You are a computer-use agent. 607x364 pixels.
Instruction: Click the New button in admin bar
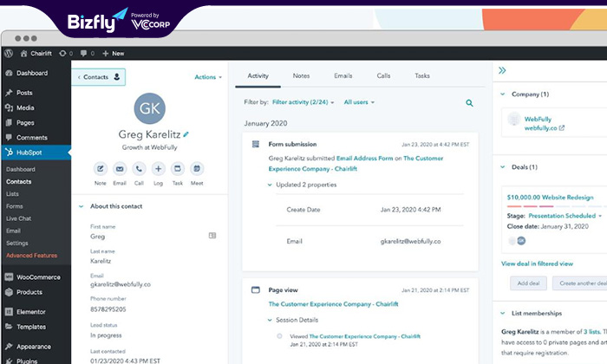pyautogui.click(x=114, y=54)
